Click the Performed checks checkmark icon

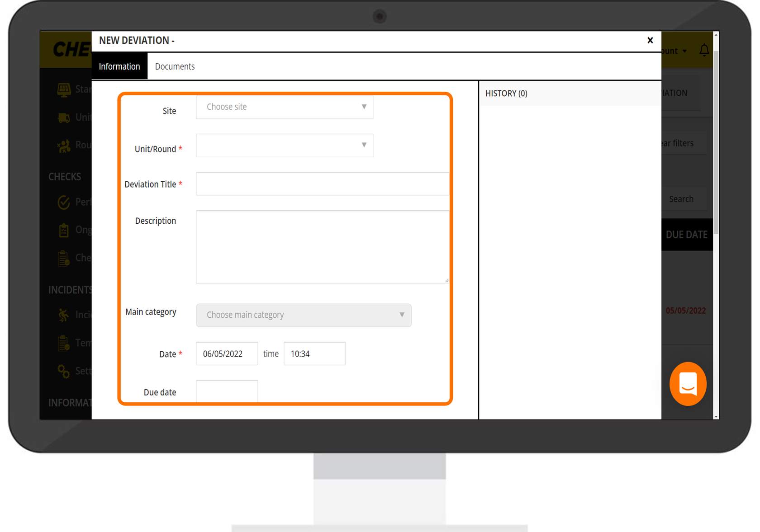[64, 202]
